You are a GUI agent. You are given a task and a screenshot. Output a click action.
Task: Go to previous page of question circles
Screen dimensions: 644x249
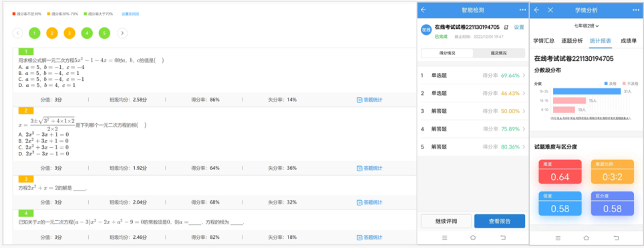coord(17,33)
